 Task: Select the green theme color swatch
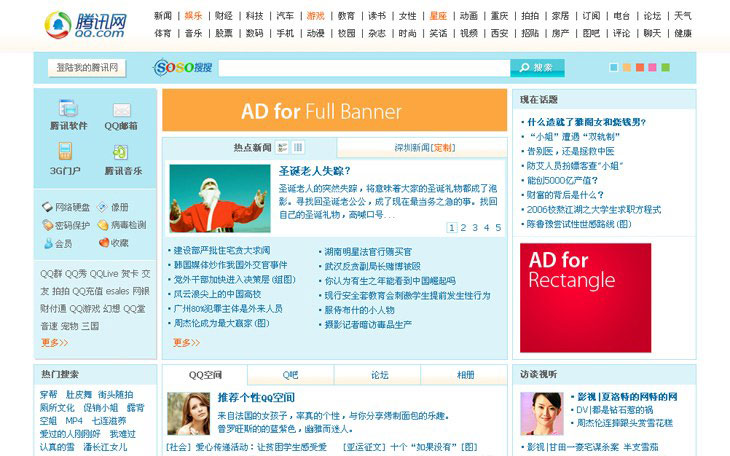tap(665, 68)
